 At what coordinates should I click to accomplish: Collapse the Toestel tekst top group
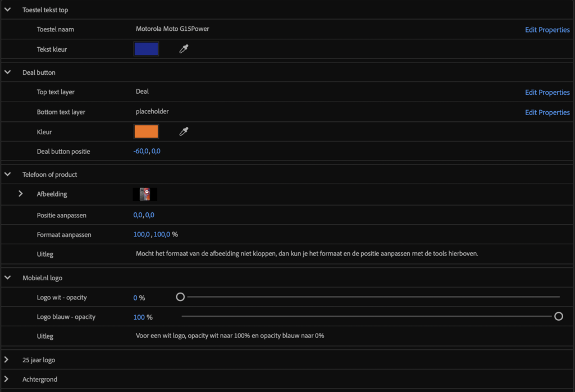pos(8,10)
